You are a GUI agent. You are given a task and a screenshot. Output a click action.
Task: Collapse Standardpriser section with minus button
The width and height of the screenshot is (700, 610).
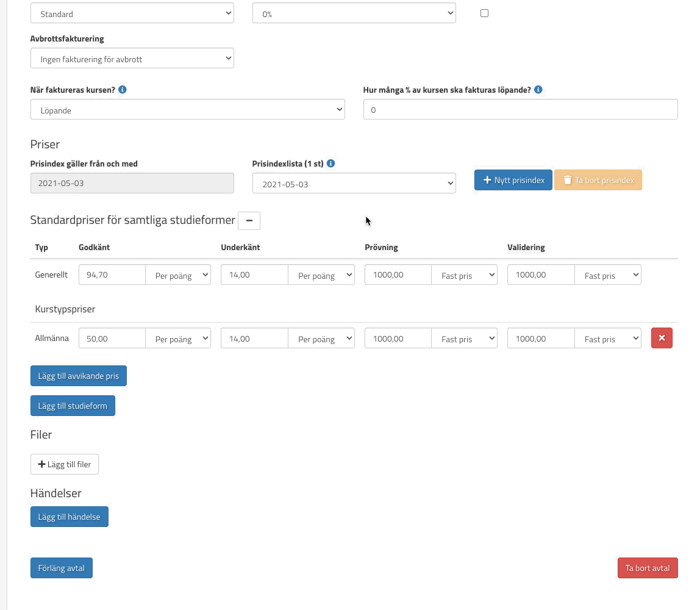249,220
